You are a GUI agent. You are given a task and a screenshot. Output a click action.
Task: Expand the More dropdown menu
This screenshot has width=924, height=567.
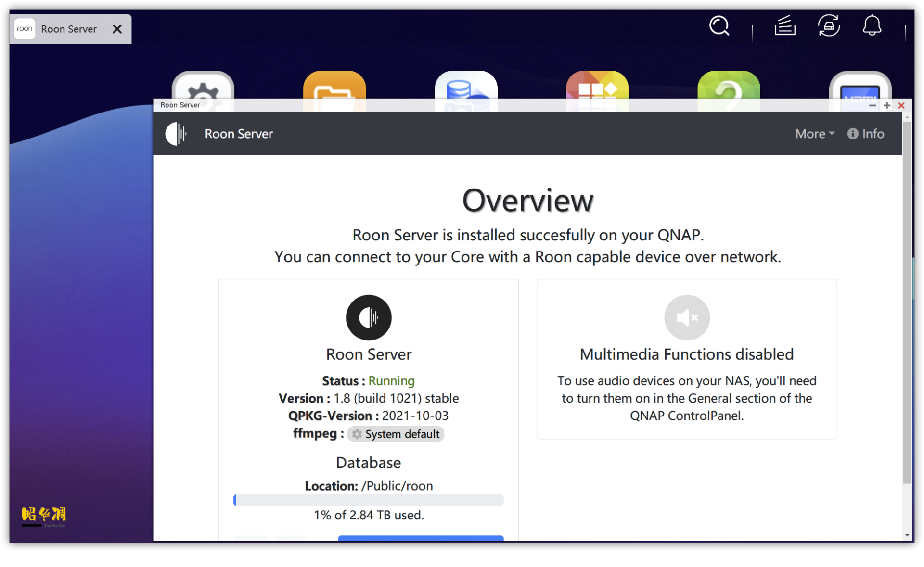pyautogui.click(x=814, y=134)
